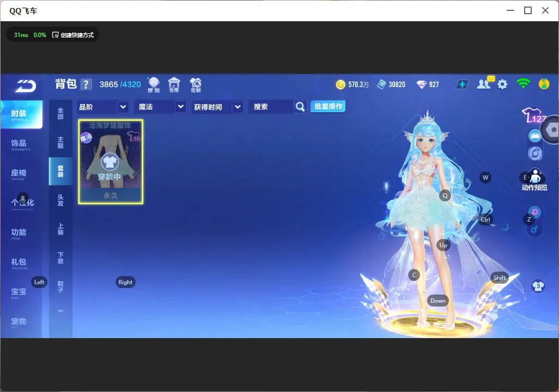Open the 捏脸 face customization icon

pyautogui.click(x=154, y=85)
